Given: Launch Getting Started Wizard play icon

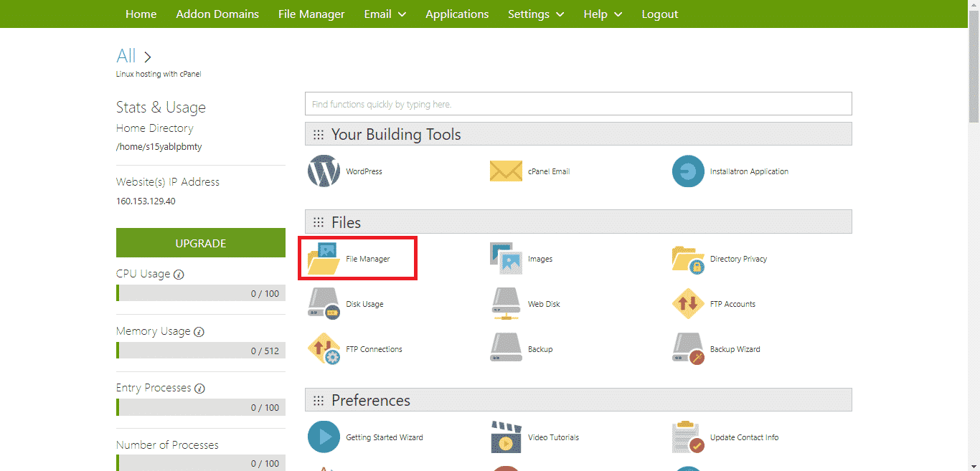Looking at the screenshot, I should [324, 437].
